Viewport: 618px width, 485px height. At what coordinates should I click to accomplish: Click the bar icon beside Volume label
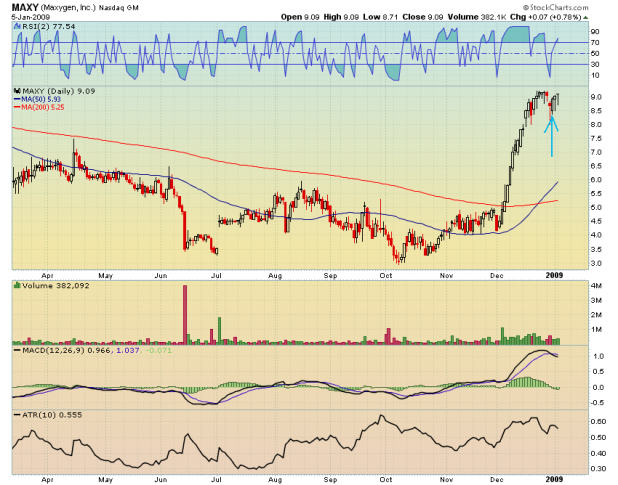[17, 285]
